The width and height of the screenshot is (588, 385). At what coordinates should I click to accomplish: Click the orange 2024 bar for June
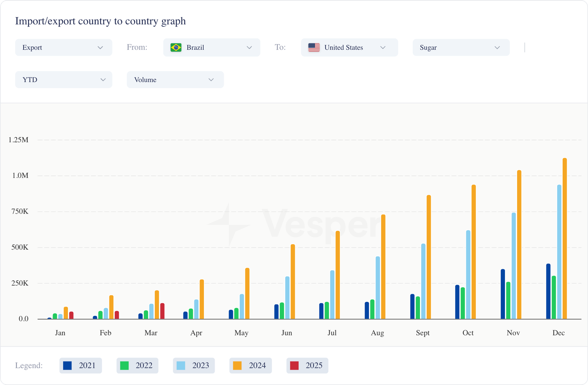pos(293,282)
